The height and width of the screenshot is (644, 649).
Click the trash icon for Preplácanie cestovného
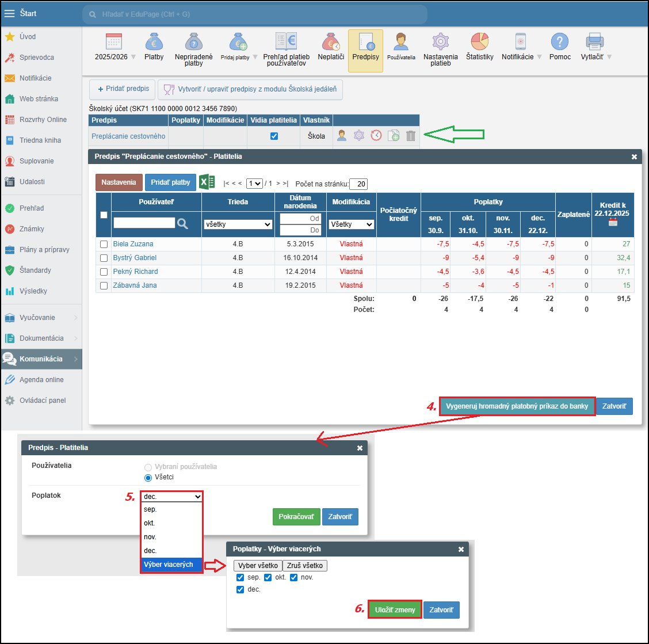coord(411,136)
